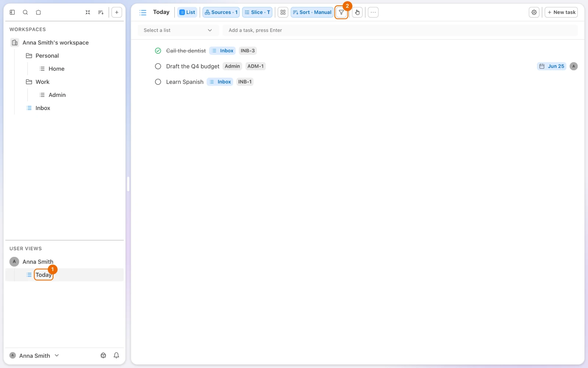Open view settings gear icon
The height and width of the screenshot is (368, 588).
coord(534,12)
